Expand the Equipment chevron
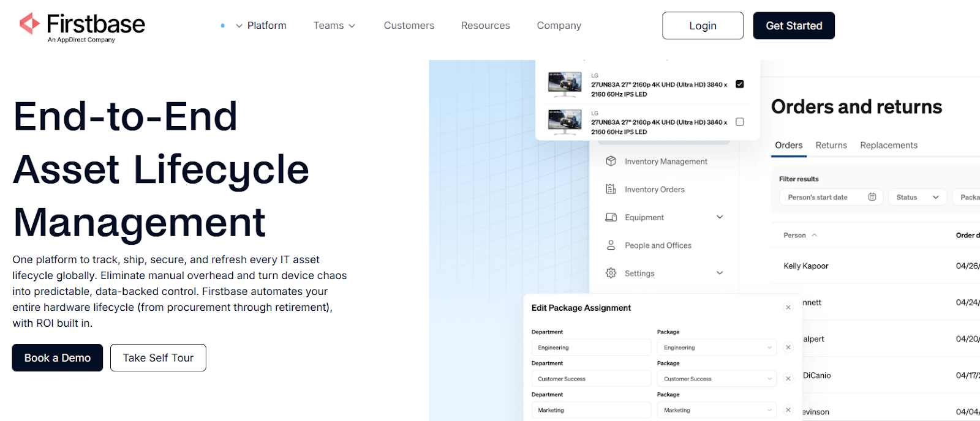The width and height of the screenshot is (980, 421). pyautogui.click(x=720, y=217)
